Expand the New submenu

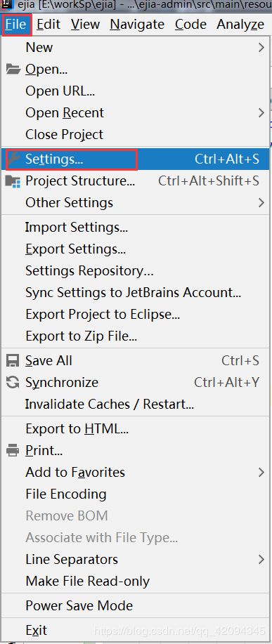click(136, 47)
